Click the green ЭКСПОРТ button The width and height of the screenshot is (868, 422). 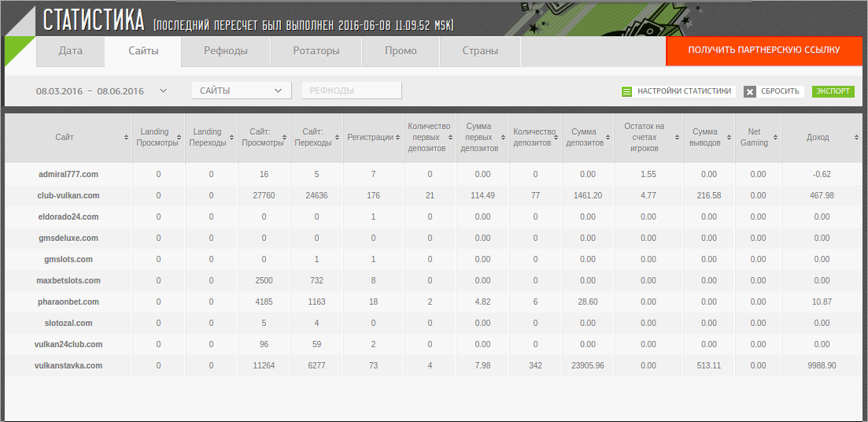click(x=833, y=91)
